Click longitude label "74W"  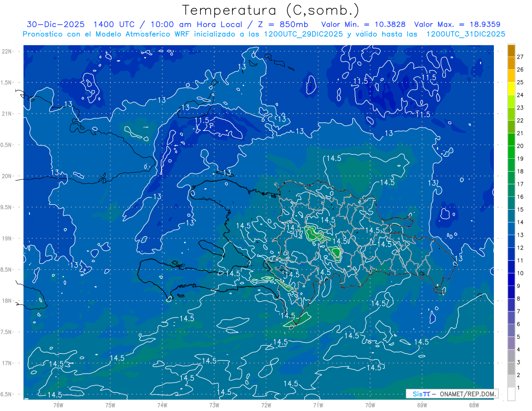point(162,405)
